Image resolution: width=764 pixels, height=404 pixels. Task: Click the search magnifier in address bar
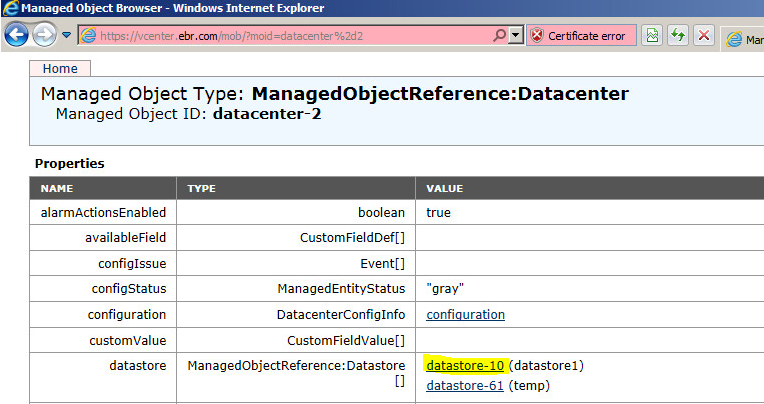[499, 36]
